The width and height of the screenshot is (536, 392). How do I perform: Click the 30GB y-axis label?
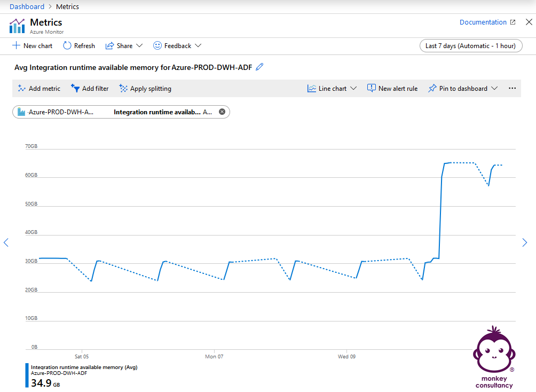31,261
